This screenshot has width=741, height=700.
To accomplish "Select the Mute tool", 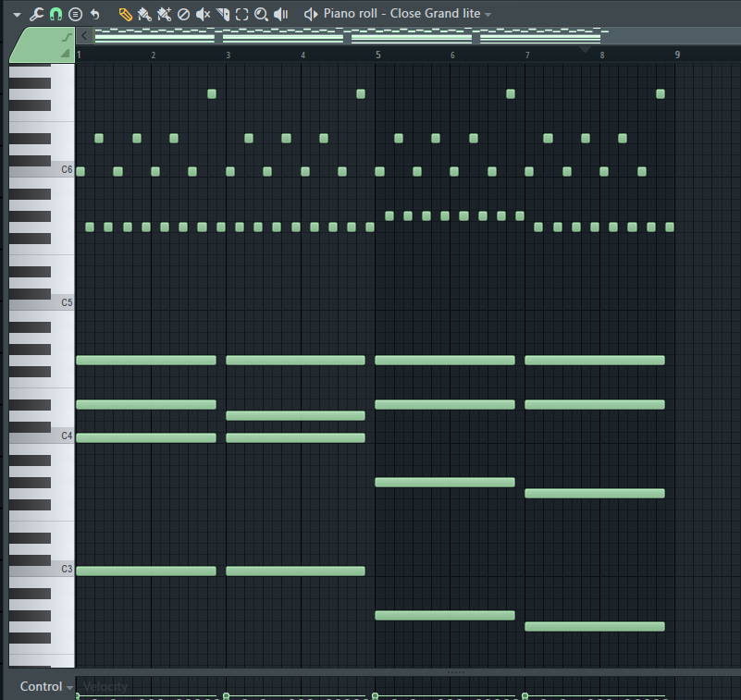I will point(203,15).
